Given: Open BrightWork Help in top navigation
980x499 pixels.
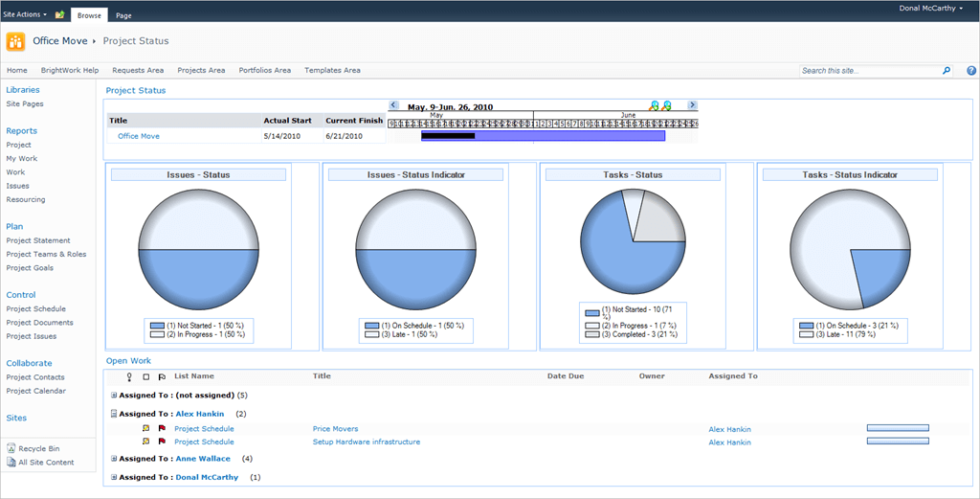Looking at the screenshot, I should tap(70, 71).
